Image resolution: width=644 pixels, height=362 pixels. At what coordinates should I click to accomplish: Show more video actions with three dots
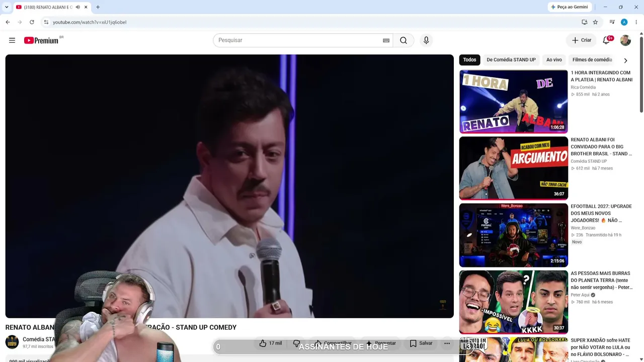point(447,343)
